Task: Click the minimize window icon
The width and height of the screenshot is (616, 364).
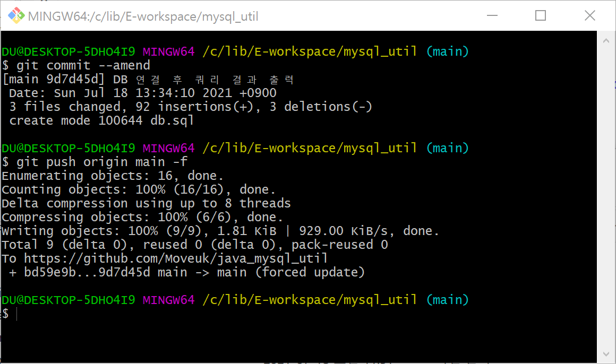Action: (492, 16)
